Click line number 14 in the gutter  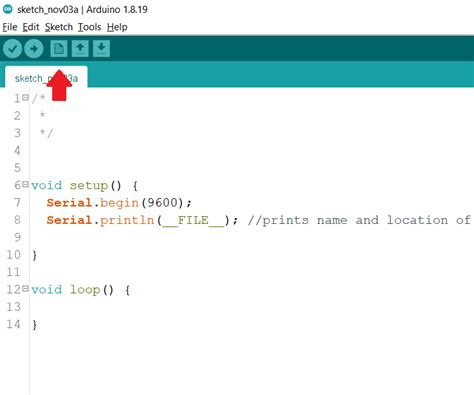13,324
